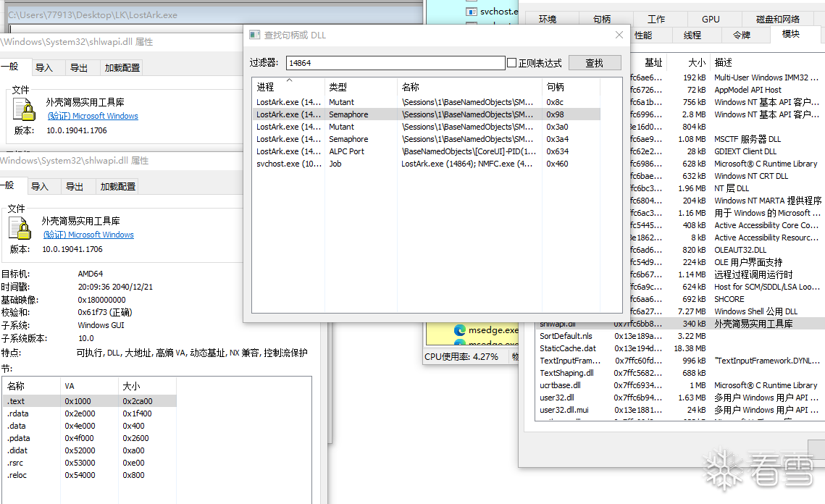
Task: Switch to the 环境 tab
Action: tap(547, 20)
